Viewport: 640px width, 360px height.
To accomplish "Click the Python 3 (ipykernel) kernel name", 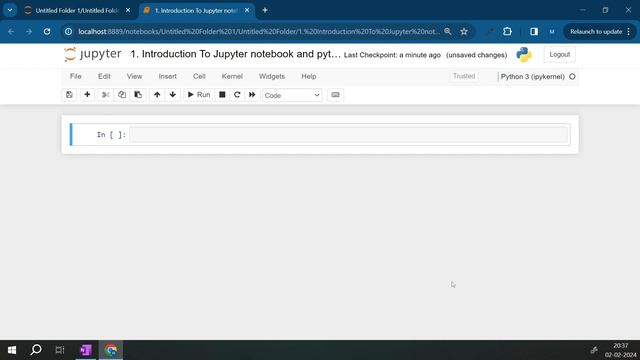I will pyautogui.click(x=532, y=77).
